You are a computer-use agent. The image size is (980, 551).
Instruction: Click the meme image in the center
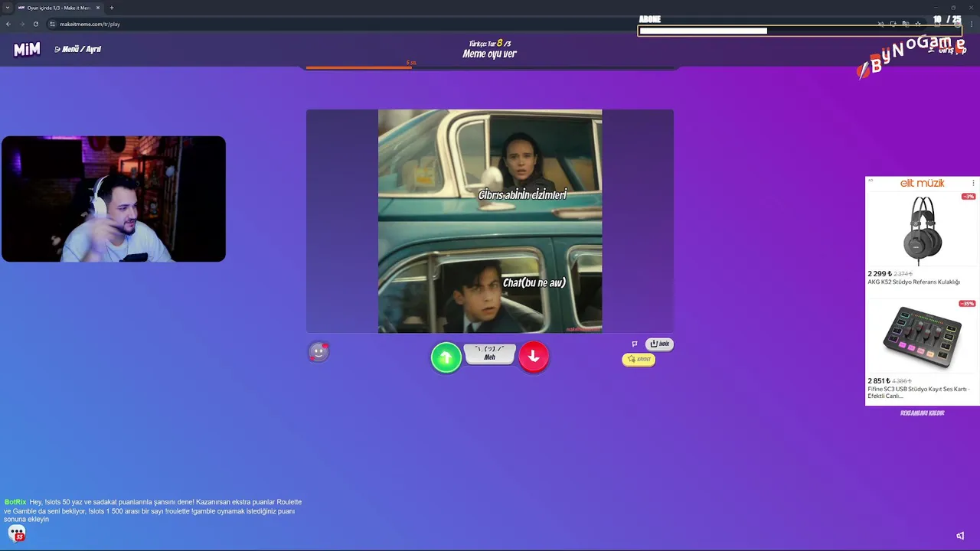point(490,221)
